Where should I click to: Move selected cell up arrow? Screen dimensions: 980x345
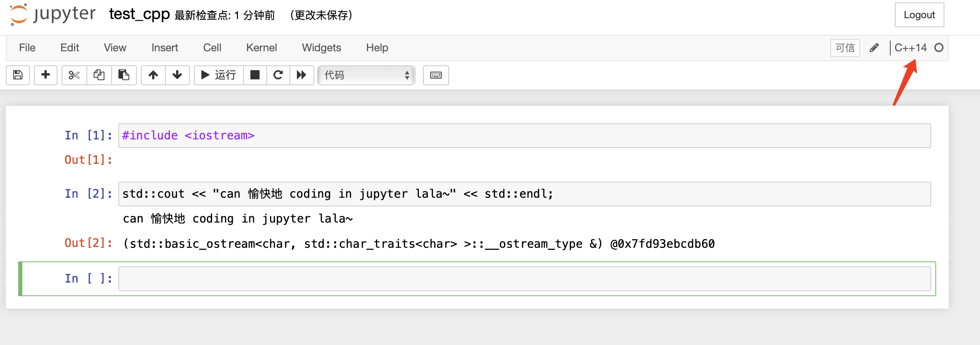(153, 75)
